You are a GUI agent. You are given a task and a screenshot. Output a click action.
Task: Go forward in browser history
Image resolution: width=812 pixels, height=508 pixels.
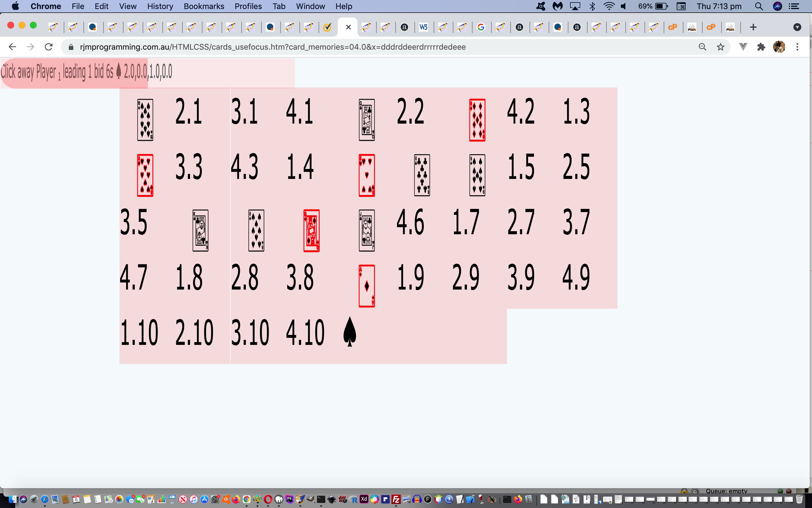(30, 47)
